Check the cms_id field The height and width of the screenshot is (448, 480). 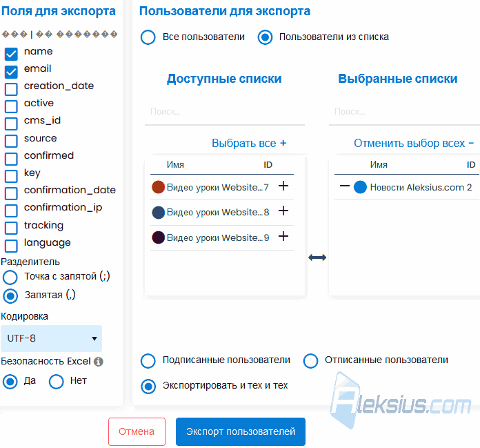(x=11, y=124)
